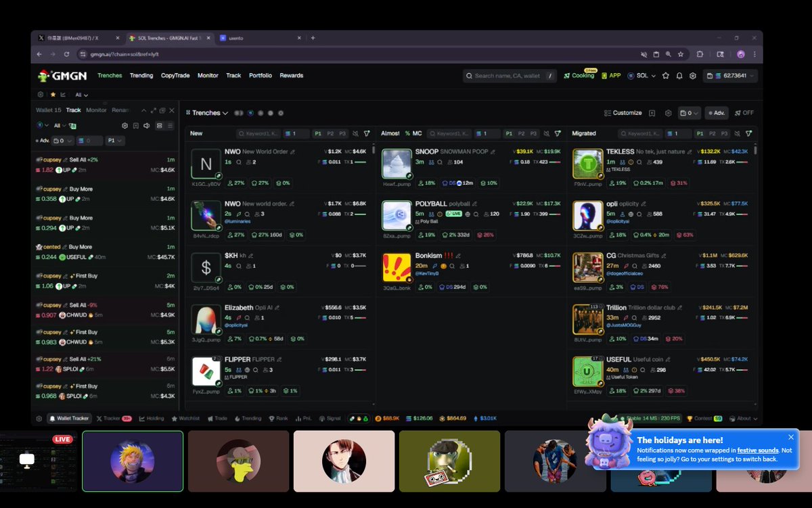
Task: Expand Trenches title dropdown
Action: pyautogui.click(x=207, y=113)
